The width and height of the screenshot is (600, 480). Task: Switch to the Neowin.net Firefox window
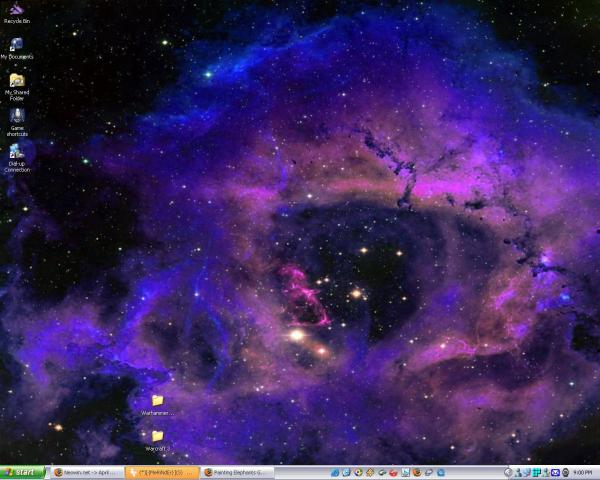87,473
